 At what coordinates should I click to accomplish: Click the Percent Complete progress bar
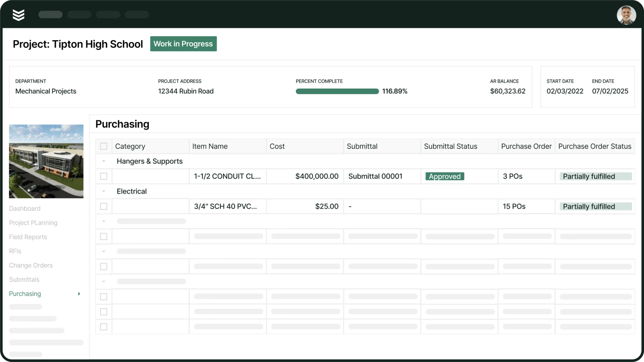click(x=337, y=91)
